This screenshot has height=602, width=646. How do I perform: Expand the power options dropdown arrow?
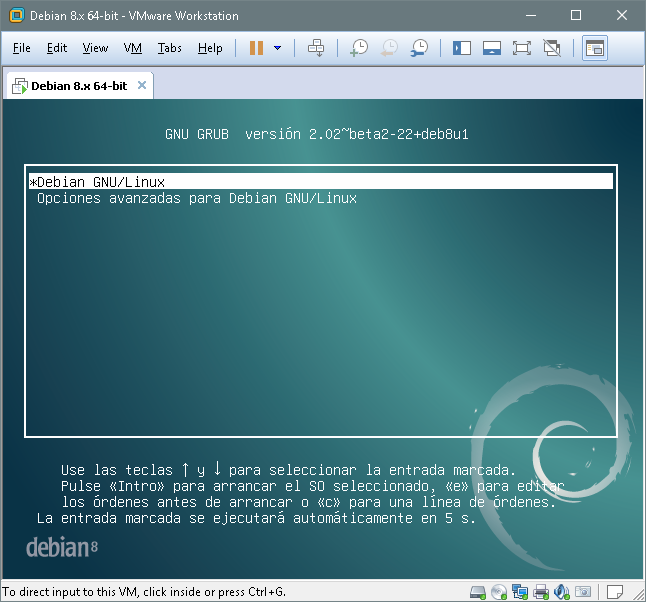(277, 48)
